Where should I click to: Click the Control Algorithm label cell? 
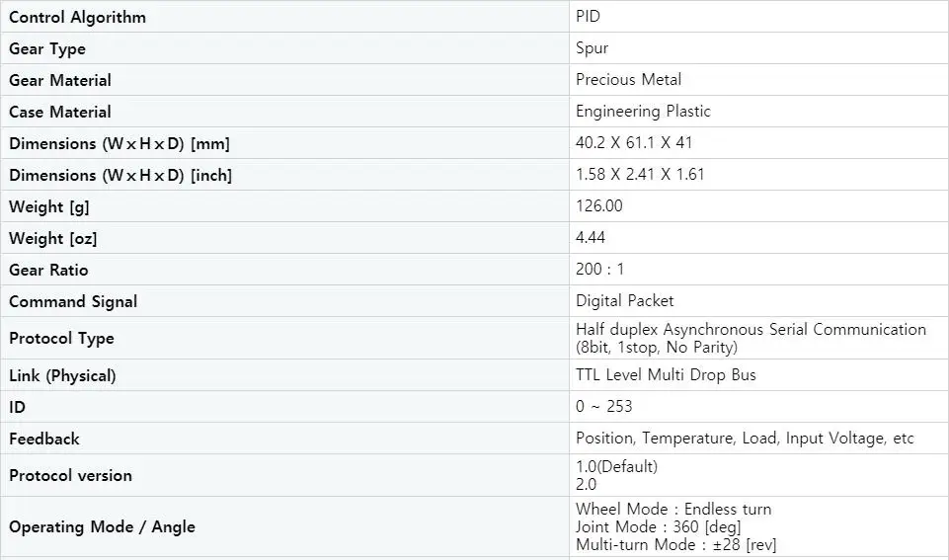pos(284,17)
